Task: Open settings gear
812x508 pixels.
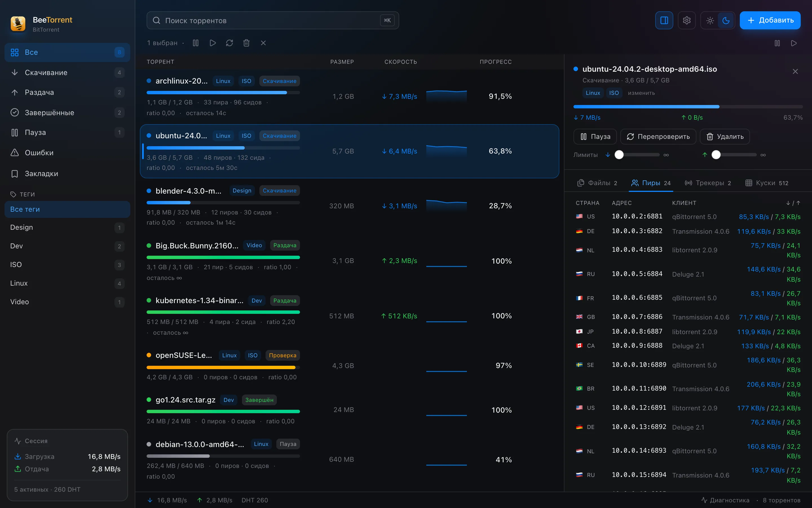Action: [x=687, y=21]
